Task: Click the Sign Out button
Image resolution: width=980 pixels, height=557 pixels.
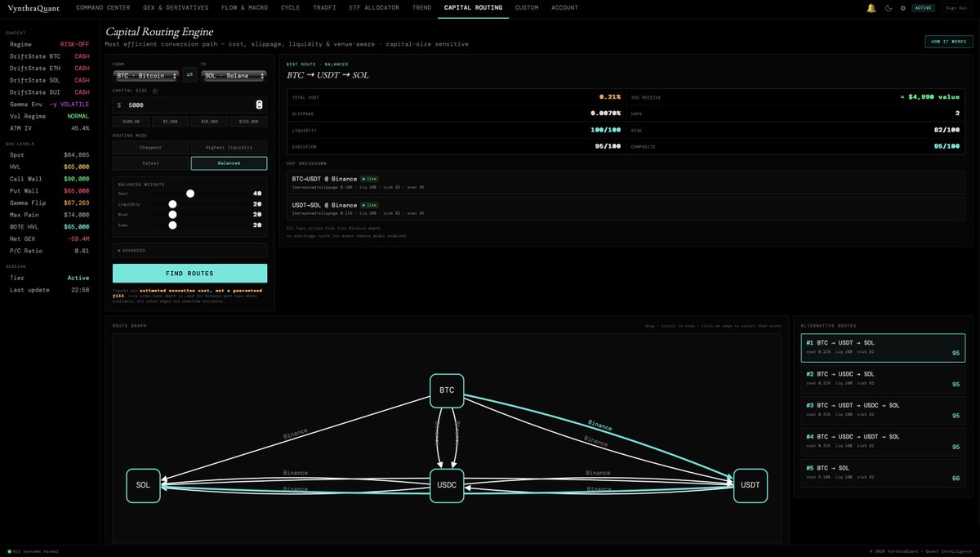Action: pos(955,7)
